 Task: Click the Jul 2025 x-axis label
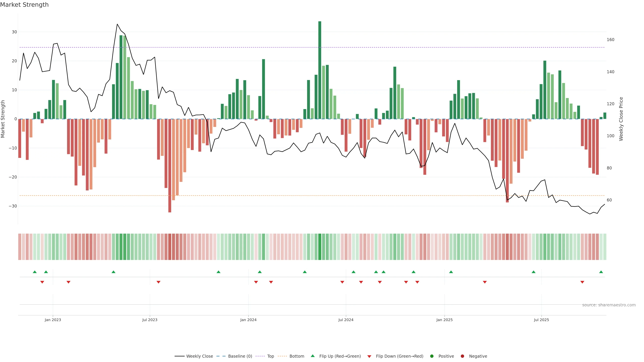coord(541,320)
